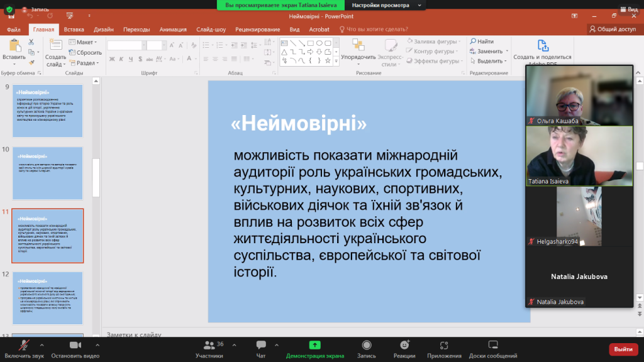This screenshot has height=362, width=644.
Task: Unmute the microphone in Zoom toolbar
Action: (x=24, y=346)
